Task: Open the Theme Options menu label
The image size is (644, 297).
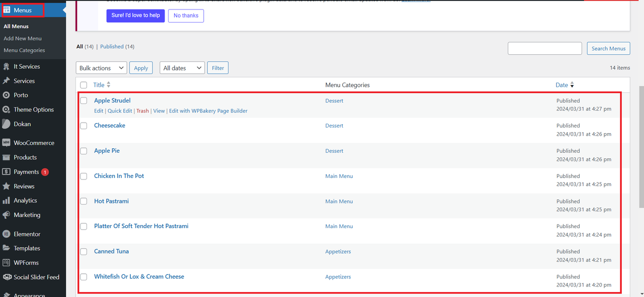Action: click(x=34, y=110)
